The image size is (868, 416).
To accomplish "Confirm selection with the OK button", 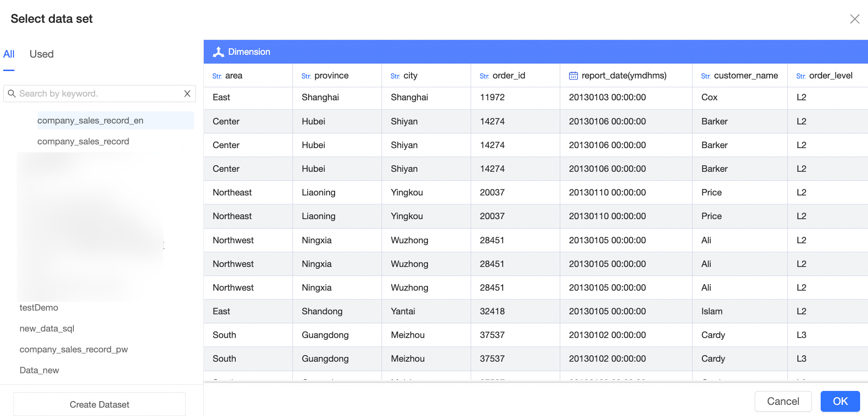I will [840, 402].
